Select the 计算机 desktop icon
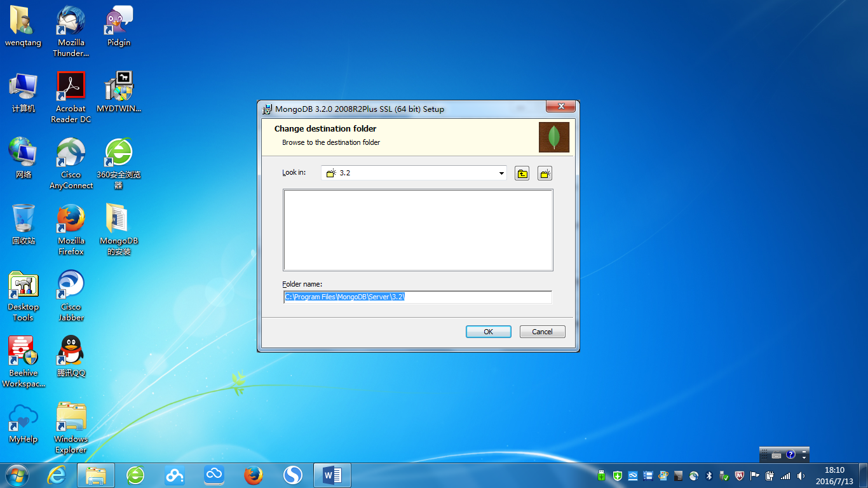The width and height of the screenshot is (868, 488). pyautogui.click(x=23, y=93)
